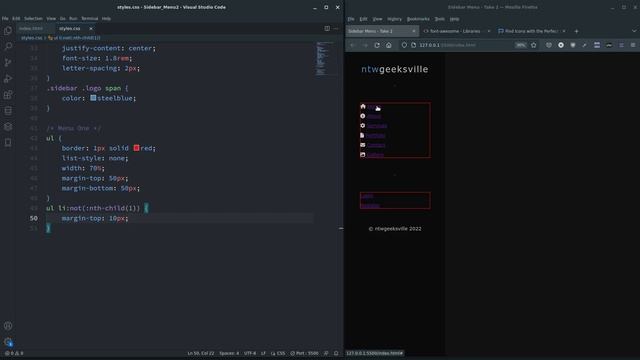Click the red color swatch in CSS
Image resolution: width=640 pixels, height=360 pixels.
pos(136,148)
